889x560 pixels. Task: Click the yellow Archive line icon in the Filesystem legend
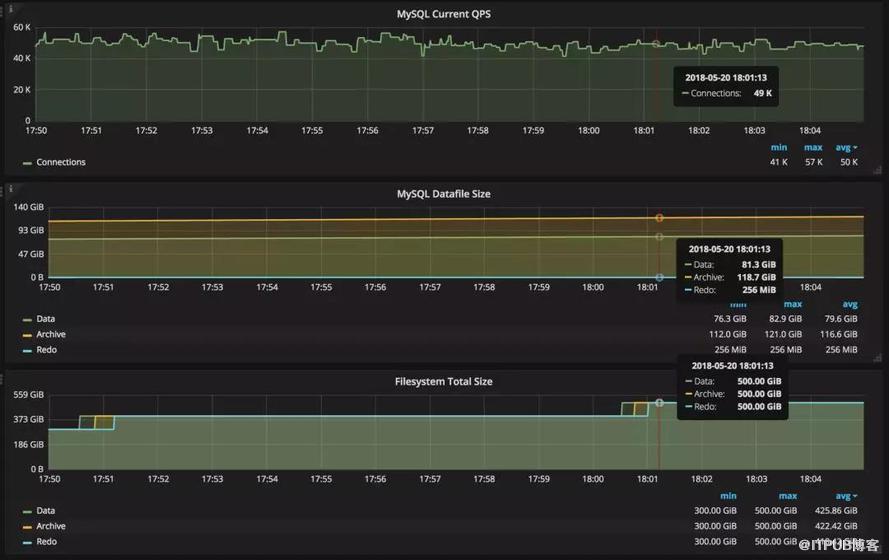click(x=27, y=526)
